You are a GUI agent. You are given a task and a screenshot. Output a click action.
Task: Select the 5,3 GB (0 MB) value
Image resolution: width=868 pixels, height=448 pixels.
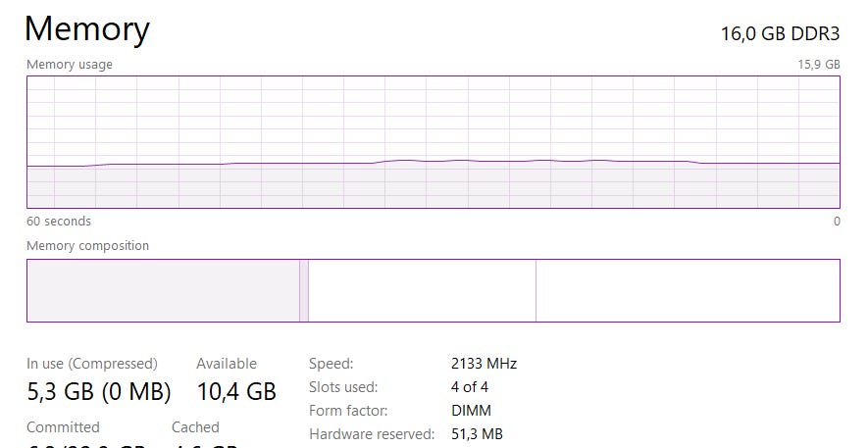pos(98,392)
